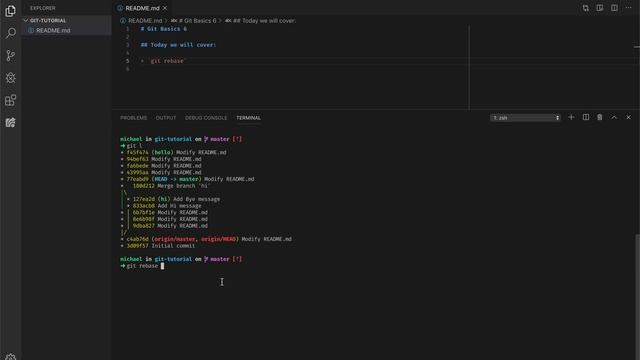Open the terminal shell selector dropdown
640x360 pixels.
point(525,118)
